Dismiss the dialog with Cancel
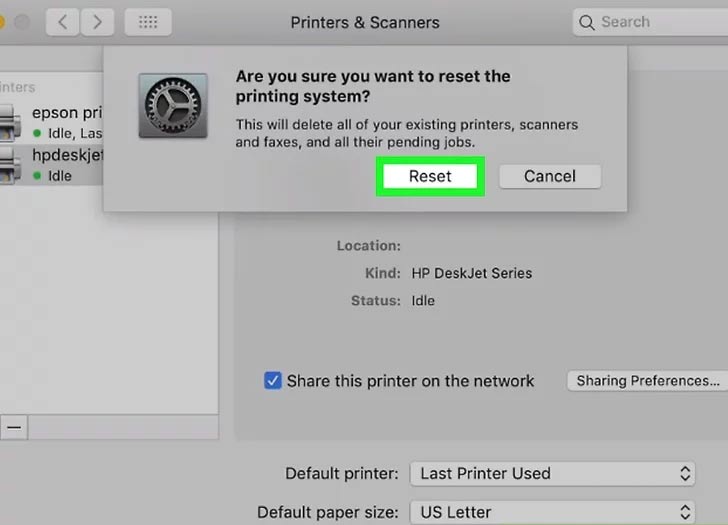The image size is (728, 525). coord(549,176)
